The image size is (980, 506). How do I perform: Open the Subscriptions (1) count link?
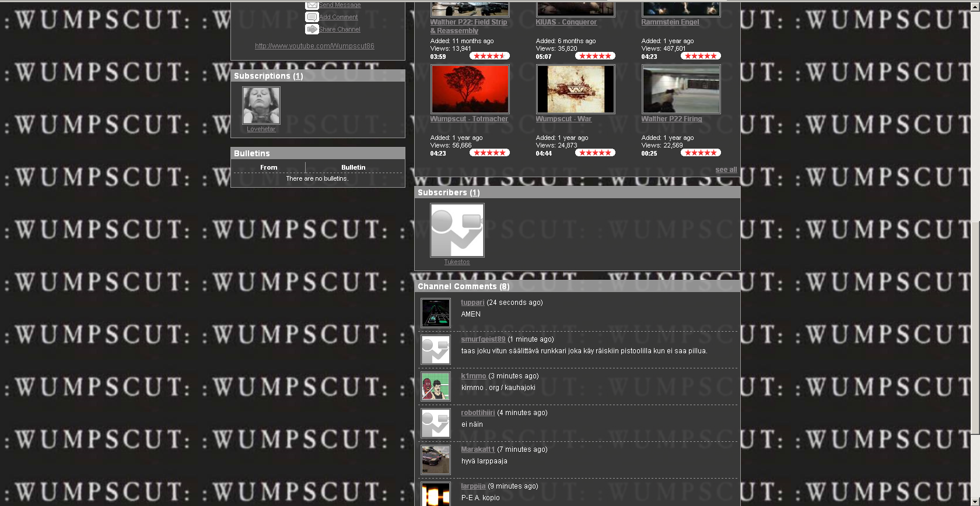point(298,76)
